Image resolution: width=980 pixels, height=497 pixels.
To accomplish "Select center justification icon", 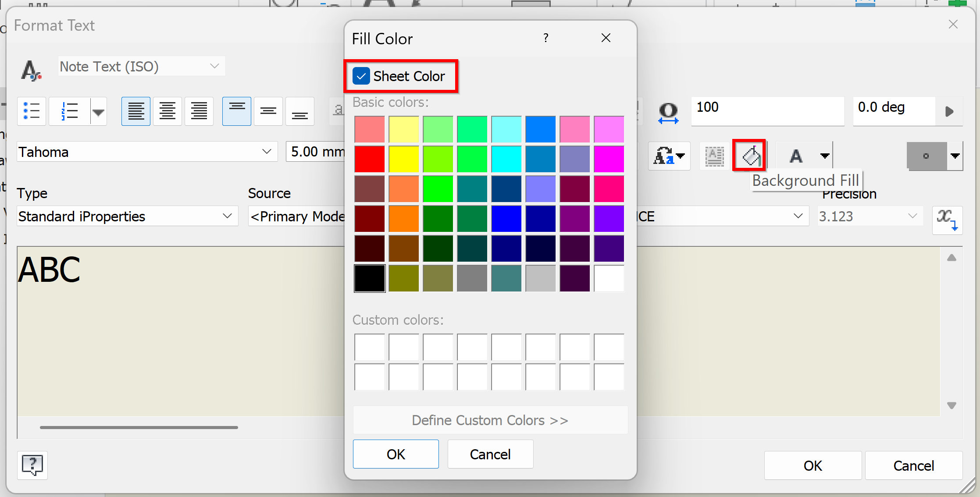I will tap(167, 111).
